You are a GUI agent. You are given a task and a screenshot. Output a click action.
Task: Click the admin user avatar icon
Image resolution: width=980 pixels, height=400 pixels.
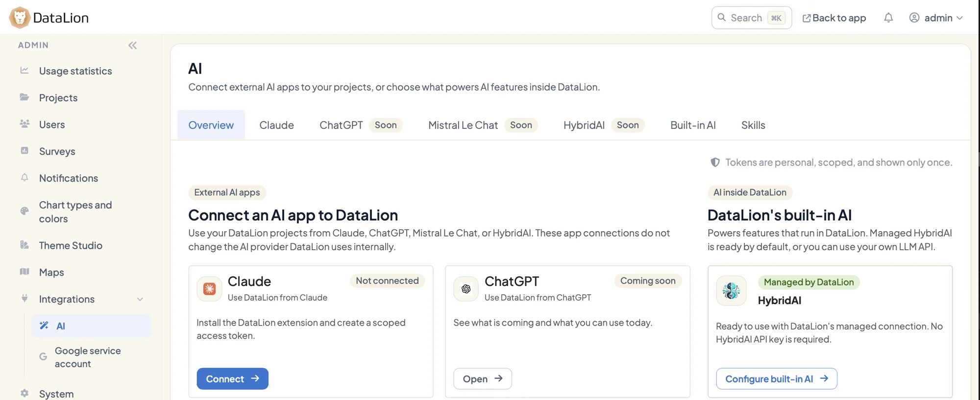pos(914,18)
